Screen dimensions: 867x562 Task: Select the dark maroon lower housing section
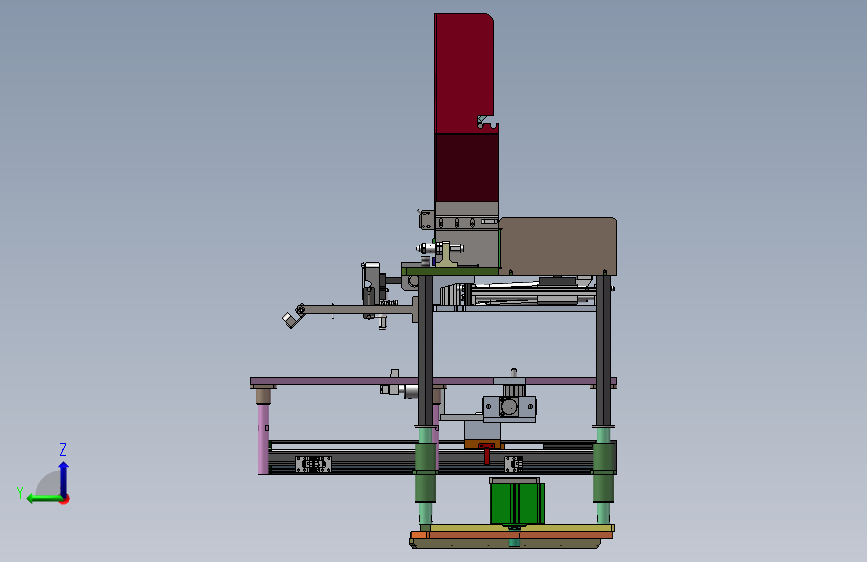(x=466, y=168)
